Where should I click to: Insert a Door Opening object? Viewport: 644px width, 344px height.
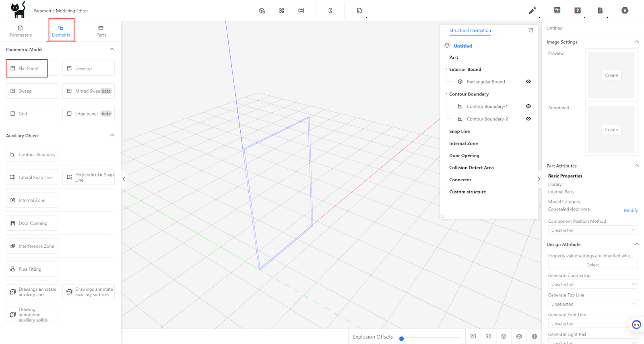pos(32,223)
